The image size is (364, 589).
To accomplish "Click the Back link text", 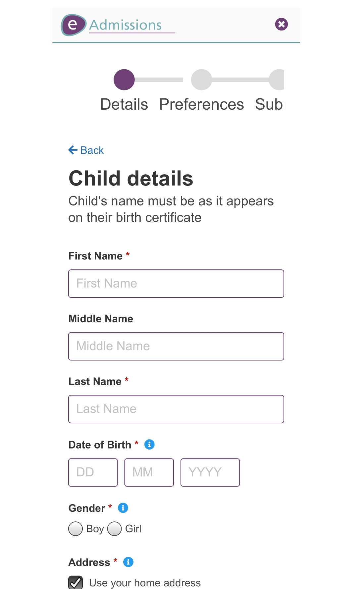I will [x=92, y=150].
